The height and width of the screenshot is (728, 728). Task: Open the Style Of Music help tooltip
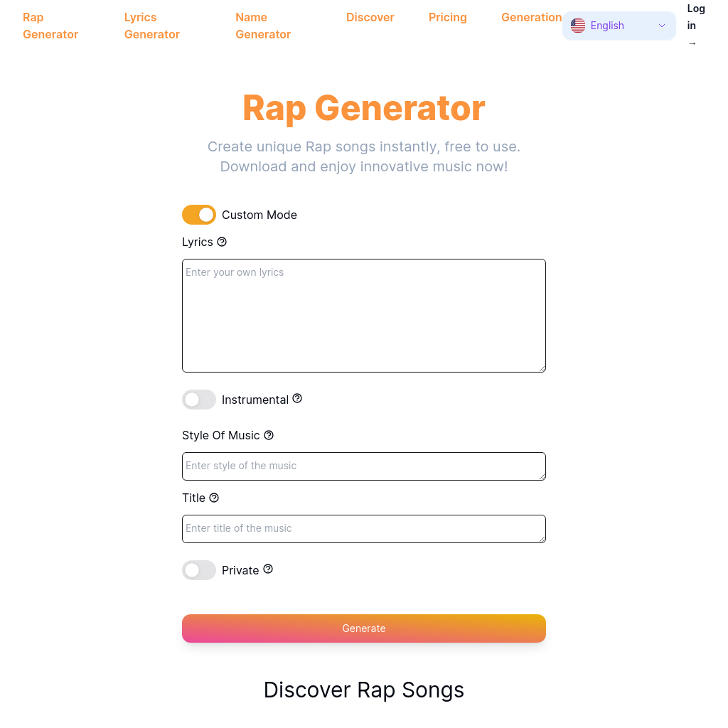(269, 434)
